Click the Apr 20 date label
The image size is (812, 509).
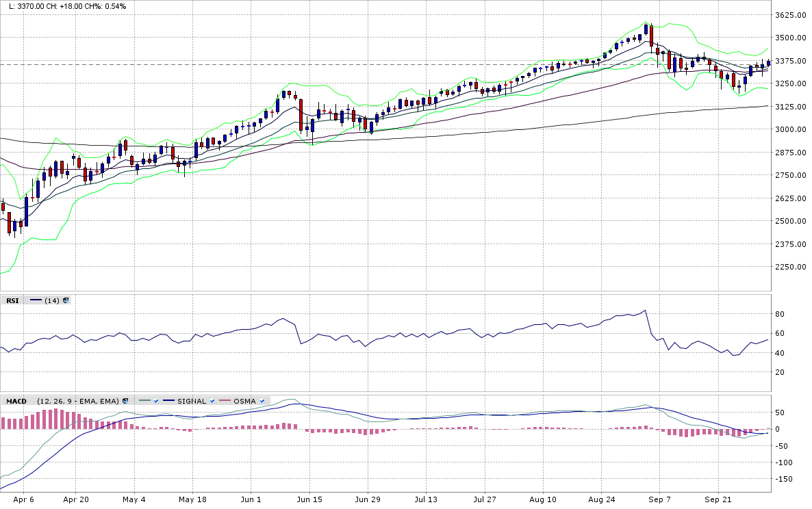tap(75, 499)
